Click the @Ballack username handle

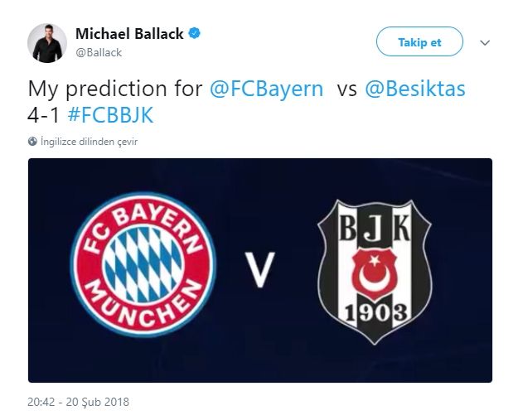tap(99, 52)
